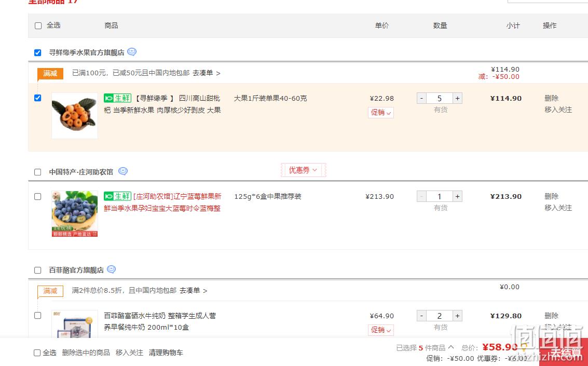Click blueberry quantity field showing 1

pyautogui.click(x=440, y=196)
